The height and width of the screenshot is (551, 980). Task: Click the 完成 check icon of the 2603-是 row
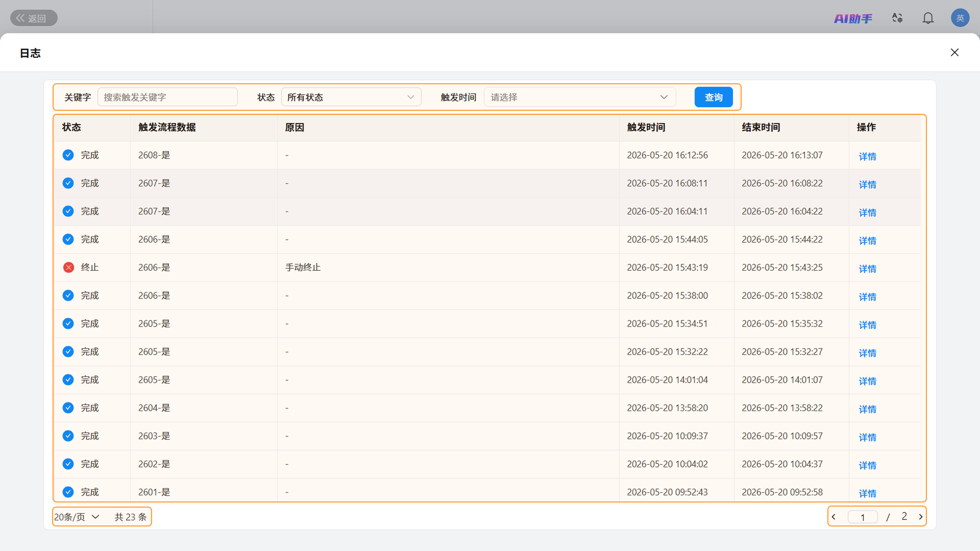tap(68, 436)
